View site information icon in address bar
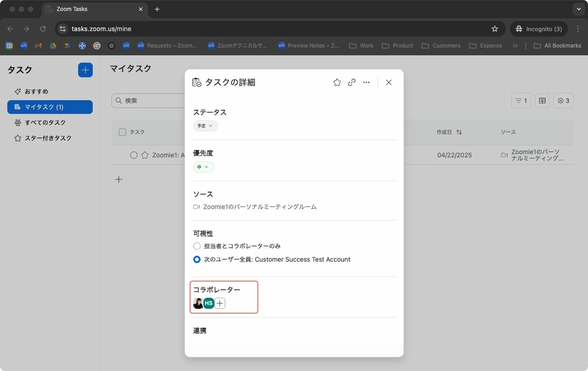This screenshot has width=588, height=371. coord(63,29)
